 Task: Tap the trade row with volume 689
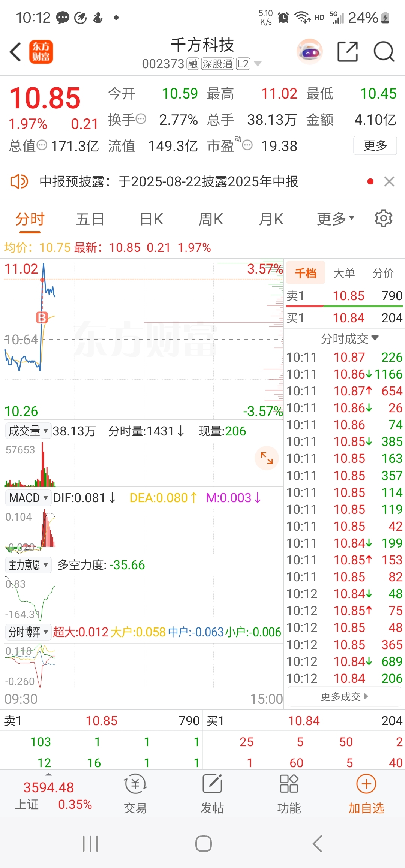pos(344,661)
